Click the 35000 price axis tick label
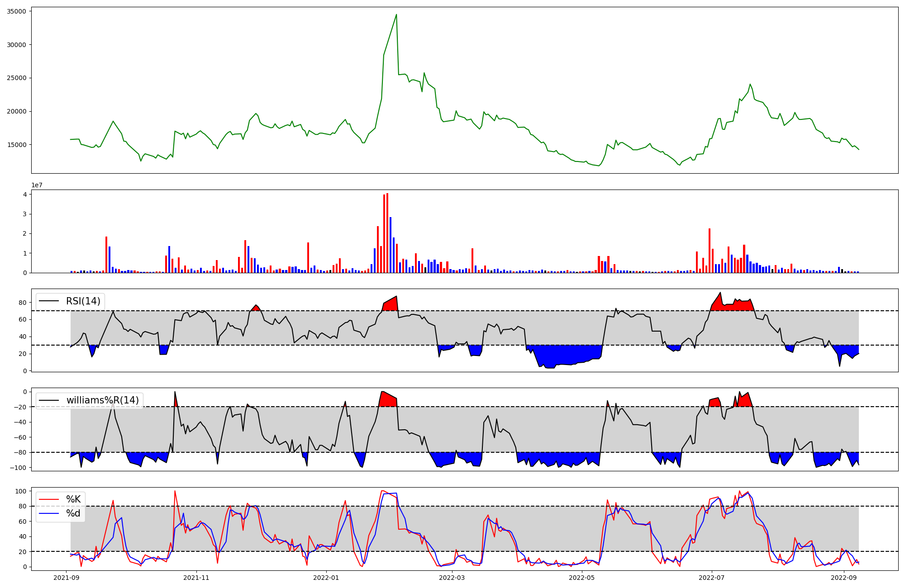 tap(17, 11)
